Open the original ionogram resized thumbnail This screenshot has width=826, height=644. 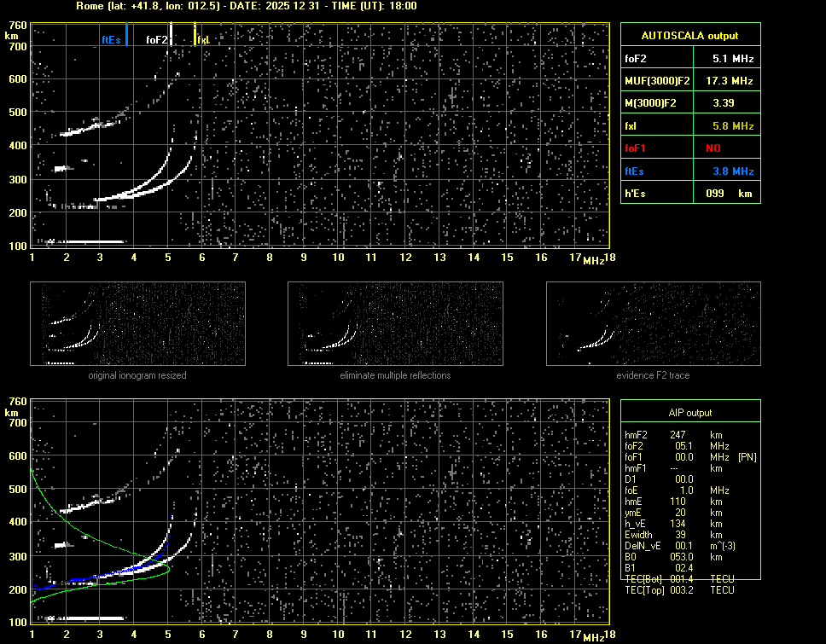point(137,324)
